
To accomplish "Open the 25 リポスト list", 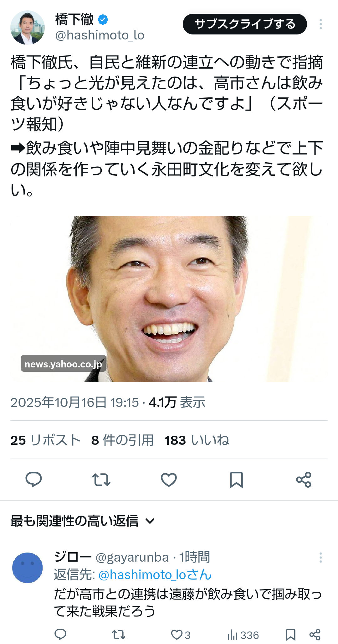I will click(45, 440).
